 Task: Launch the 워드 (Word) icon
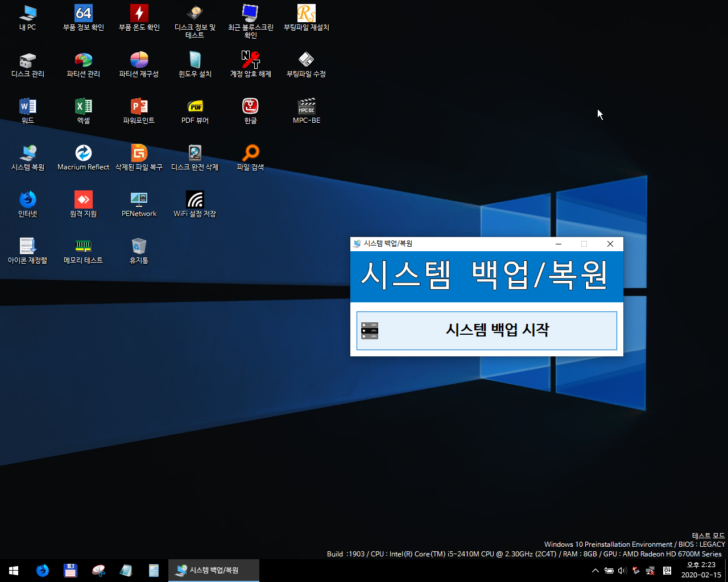(27, 111)
